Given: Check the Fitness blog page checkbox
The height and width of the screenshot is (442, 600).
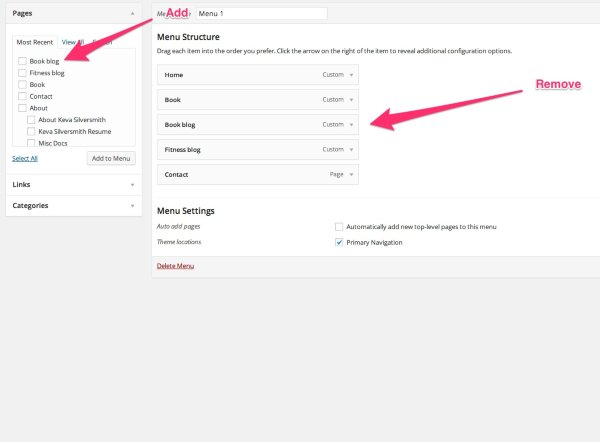Looking at the screenshot, I should [22, 73].
